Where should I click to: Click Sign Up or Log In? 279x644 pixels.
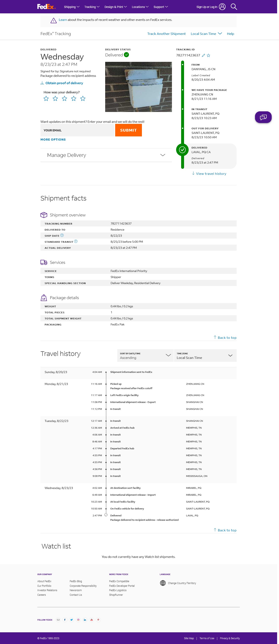[x=207, y=7]
